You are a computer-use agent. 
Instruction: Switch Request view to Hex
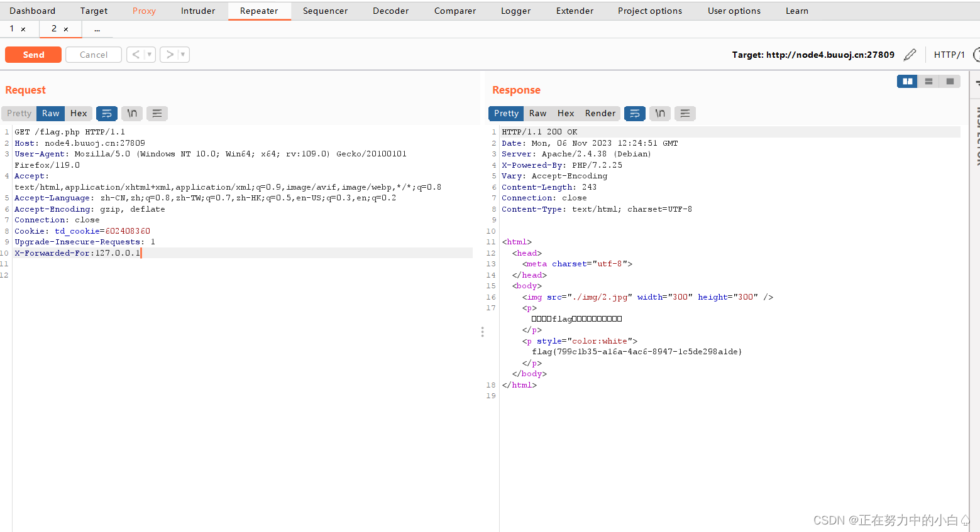click(x=79, y=113)
